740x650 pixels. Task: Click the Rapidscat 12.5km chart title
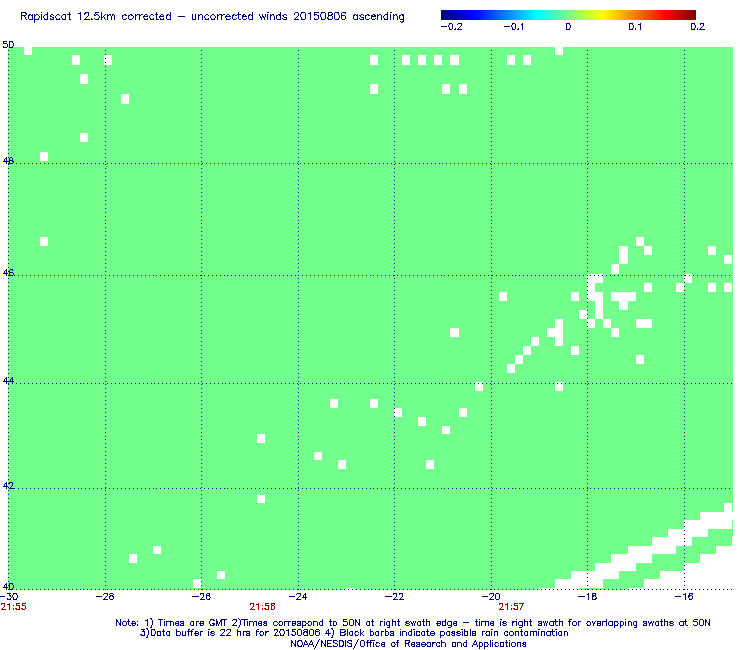click(x=212, y=17)
